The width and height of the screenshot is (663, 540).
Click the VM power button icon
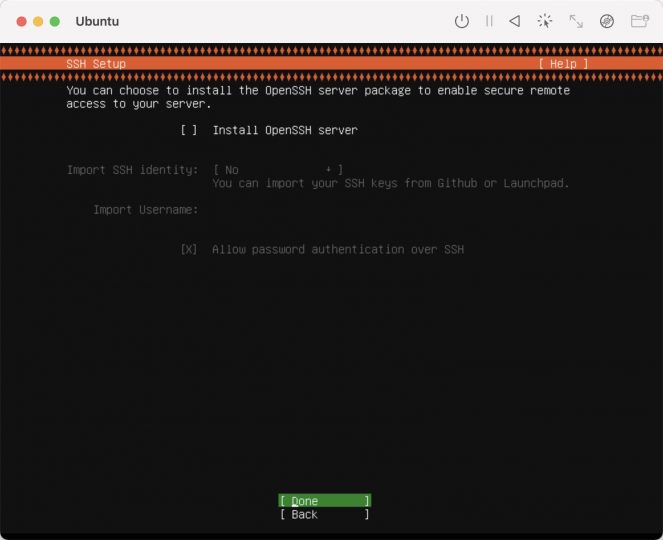462,21
